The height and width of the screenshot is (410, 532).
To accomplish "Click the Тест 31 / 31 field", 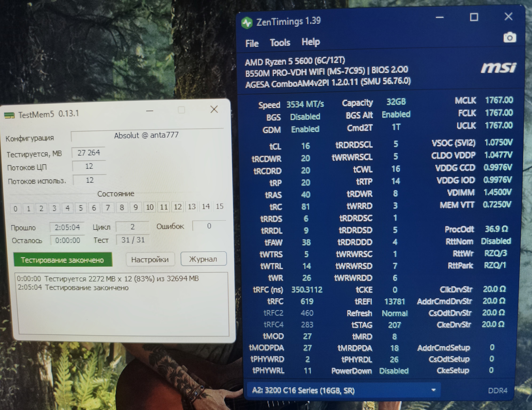I will 133,240.
